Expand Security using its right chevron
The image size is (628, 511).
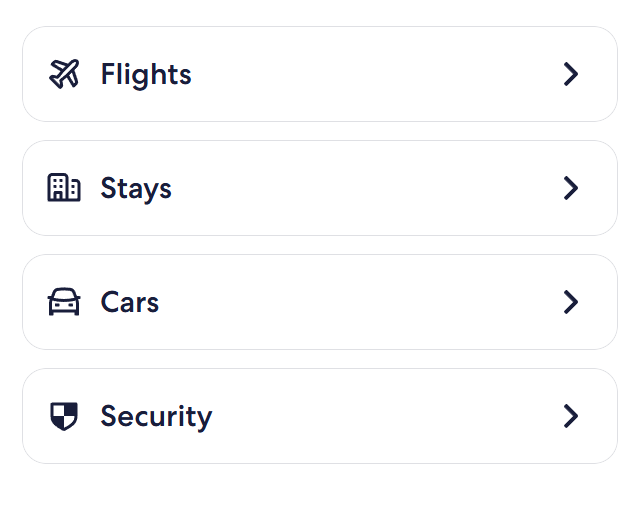pos(571,416)
